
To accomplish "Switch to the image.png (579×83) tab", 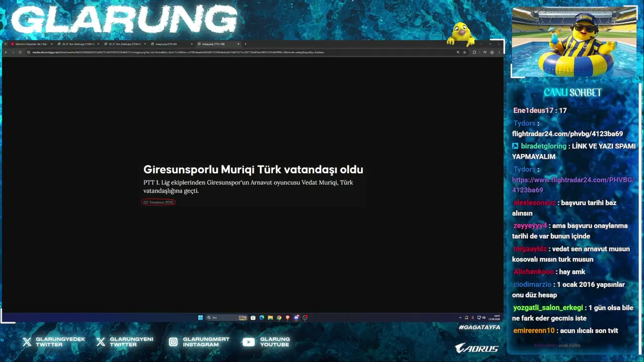I will tap(172, 44).
